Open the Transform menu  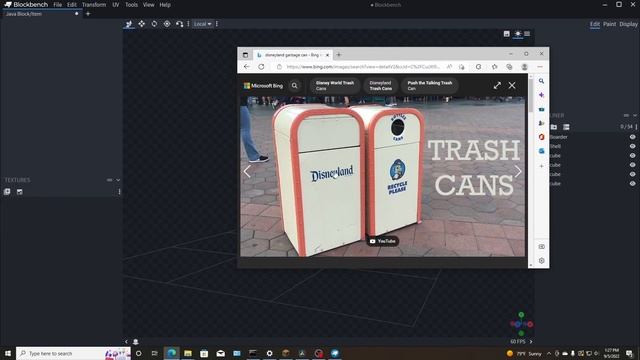coord(94,5)
